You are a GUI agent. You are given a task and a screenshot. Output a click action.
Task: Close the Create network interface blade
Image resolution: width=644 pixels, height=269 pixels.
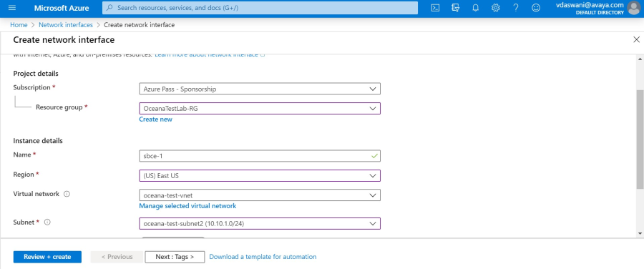pos(637,39)
